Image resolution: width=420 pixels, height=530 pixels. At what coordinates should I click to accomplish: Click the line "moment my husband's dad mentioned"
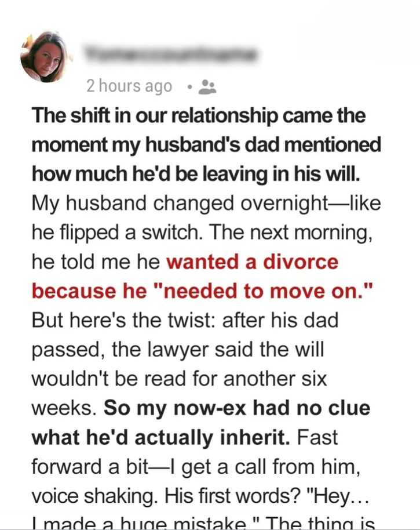[206, 144]
